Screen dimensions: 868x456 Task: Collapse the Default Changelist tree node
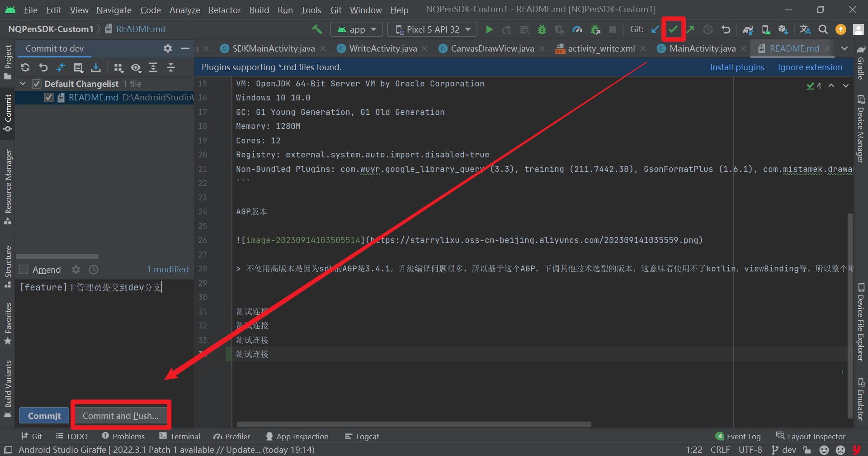click(x=23, y=84)
